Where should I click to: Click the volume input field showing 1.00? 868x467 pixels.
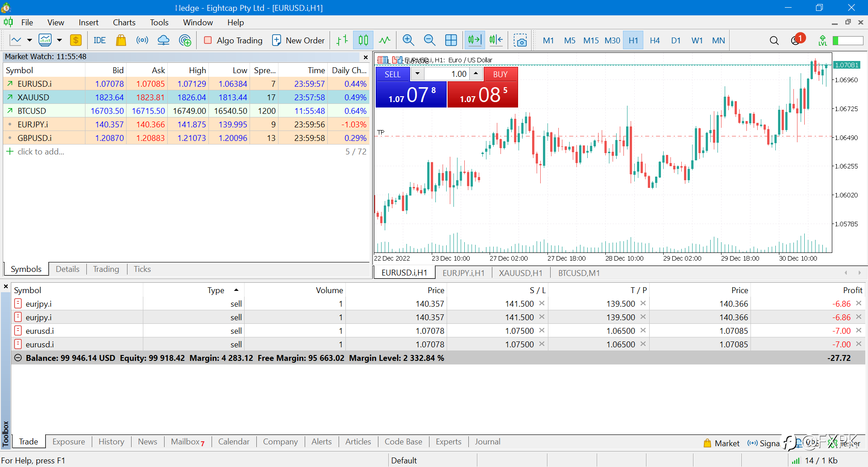tap(447, 74)
